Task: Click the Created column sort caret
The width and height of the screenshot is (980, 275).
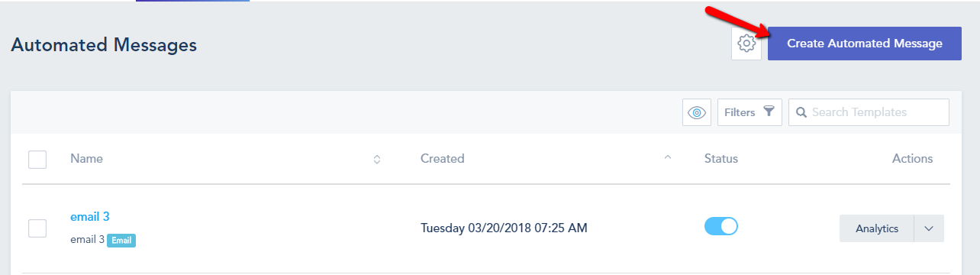Action: point(668,157)
